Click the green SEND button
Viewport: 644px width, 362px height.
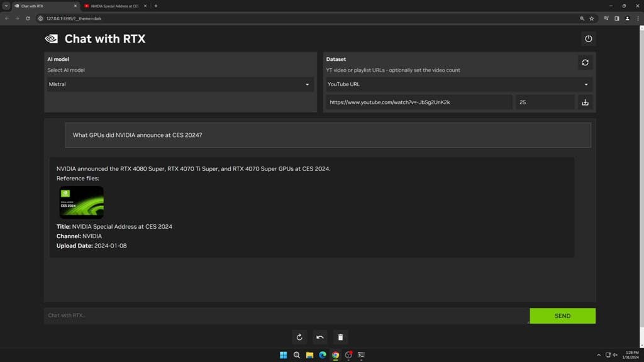click(x=562, y=315)
